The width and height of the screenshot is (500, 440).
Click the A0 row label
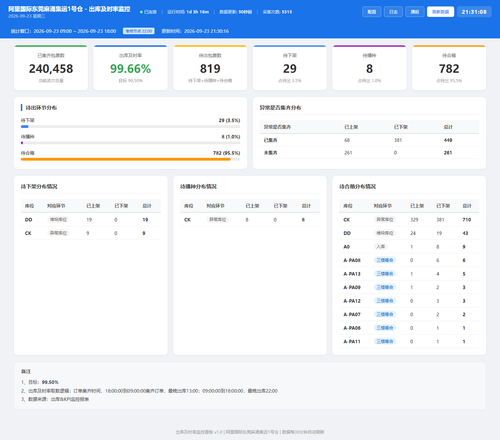click(347, 247)
